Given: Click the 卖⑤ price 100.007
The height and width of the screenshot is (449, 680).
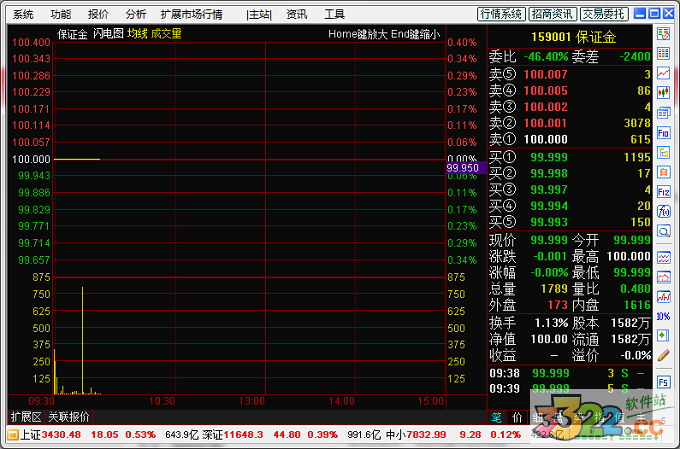Looking at the screenshot, I should [x=546, y=75].
